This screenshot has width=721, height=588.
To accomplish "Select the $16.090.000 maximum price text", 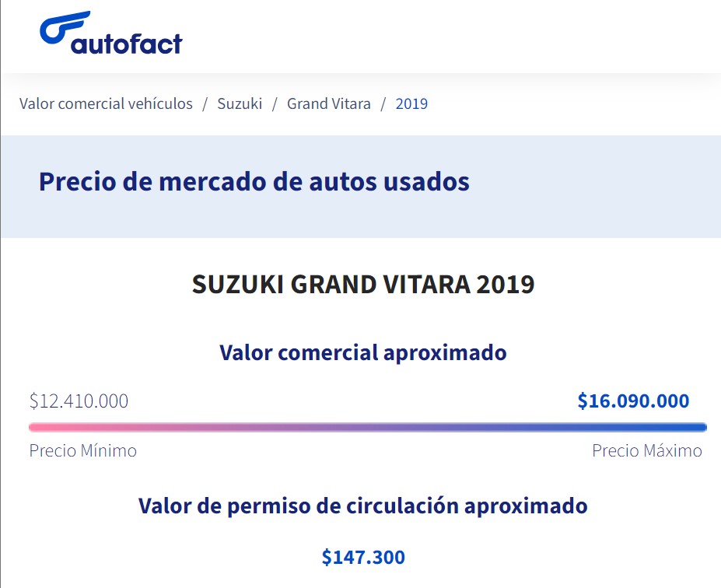I will click(632, 401).
